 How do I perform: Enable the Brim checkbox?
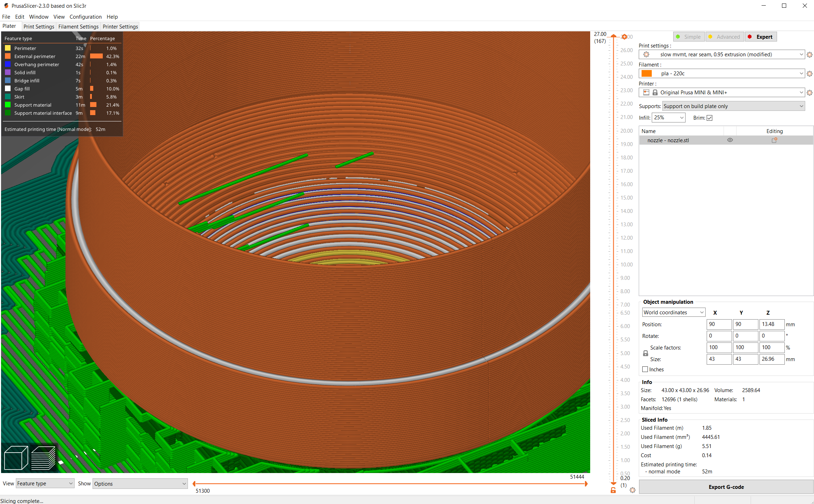click(x=709, y=118)
